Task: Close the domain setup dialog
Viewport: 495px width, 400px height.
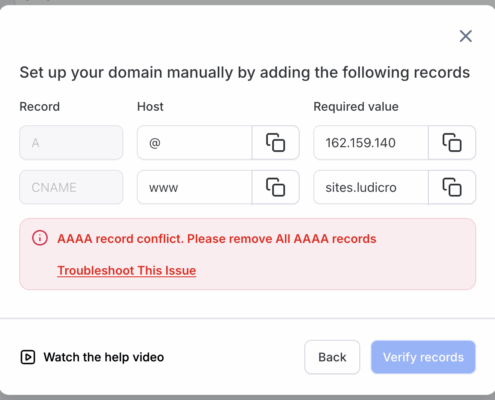Action: point(466,36)
